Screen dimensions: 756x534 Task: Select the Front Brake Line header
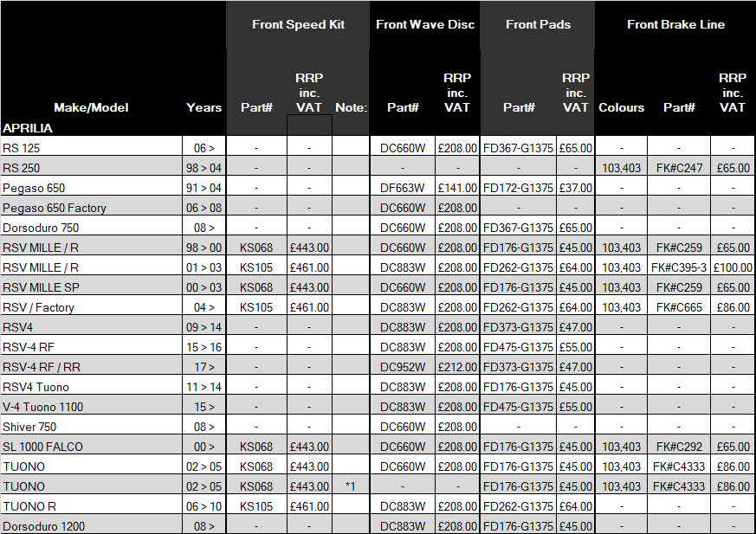click(x=675, y=24)
